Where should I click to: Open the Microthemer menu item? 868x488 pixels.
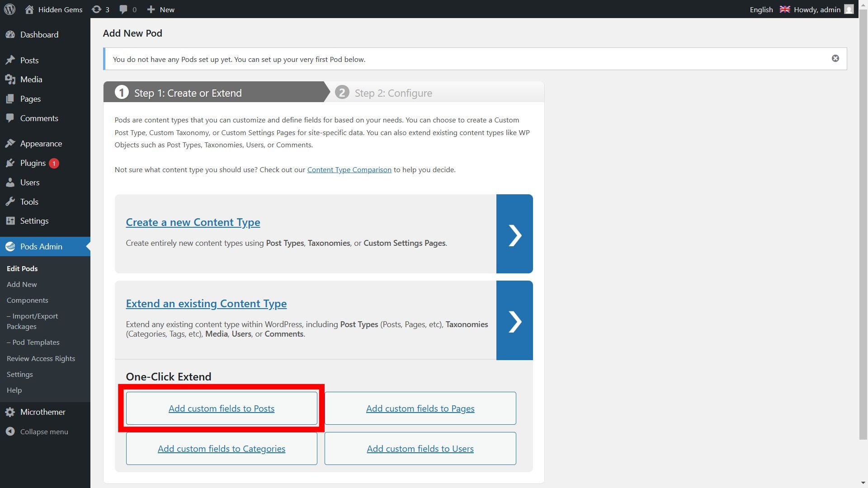point(45,412)
